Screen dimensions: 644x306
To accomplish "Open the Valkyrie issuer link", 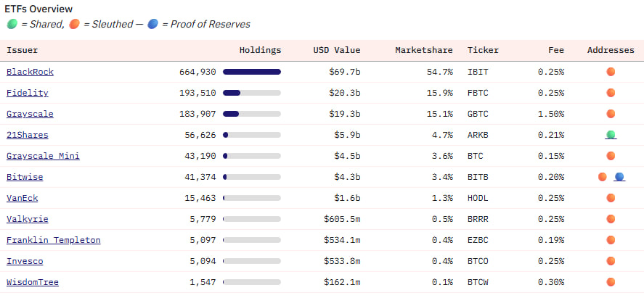I will coord(27,219).
